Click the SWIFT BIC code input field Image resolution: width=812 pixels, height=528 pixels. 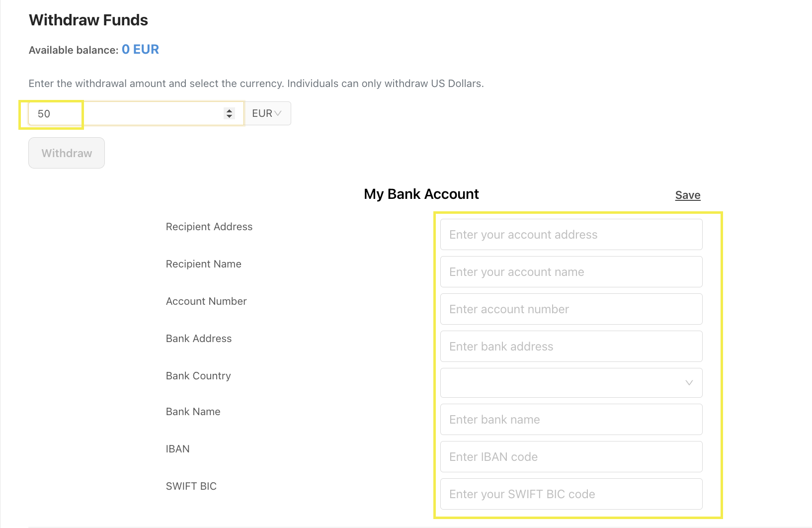coord(571,494)
